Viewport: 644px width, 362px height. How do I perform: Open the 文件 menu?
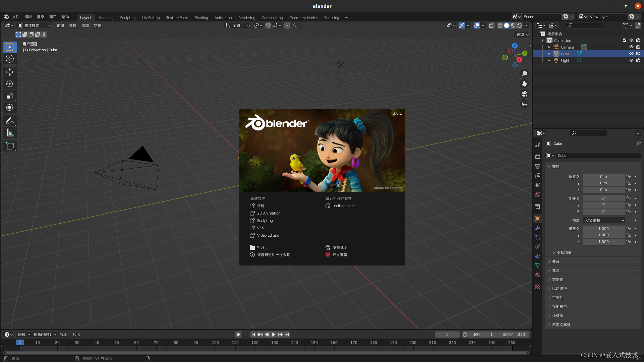pyautogui.click(x=16, y=17)
